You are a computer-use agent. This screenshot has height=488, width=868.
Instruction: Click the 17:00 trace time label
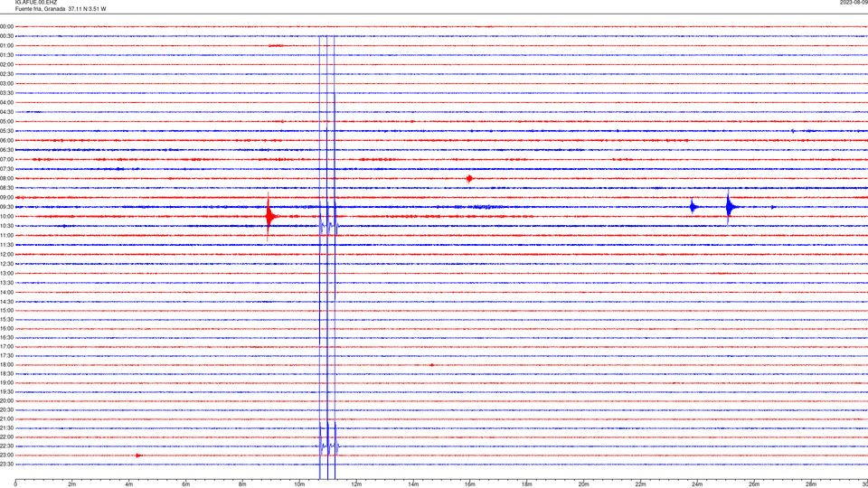point(6,347)
